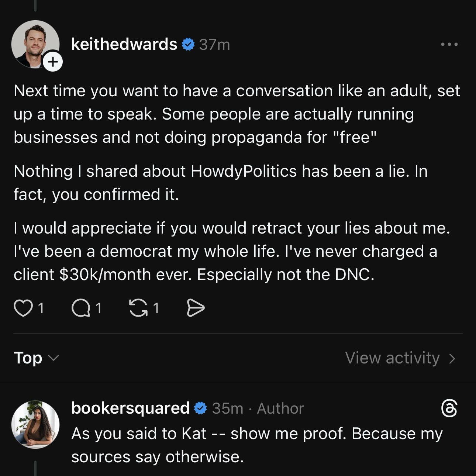The width and height of the screenshot is (476, 476).
Task: Open replies via the comment bubble icon
Action: [x=81, y=308]
